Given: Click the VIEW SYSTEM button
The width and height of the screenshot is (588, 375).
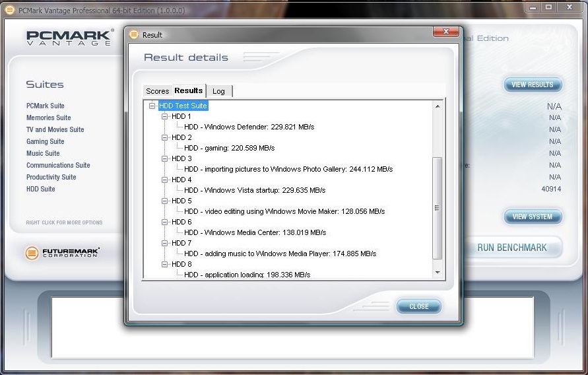Looking at the screenshot, I should [533, 217].
